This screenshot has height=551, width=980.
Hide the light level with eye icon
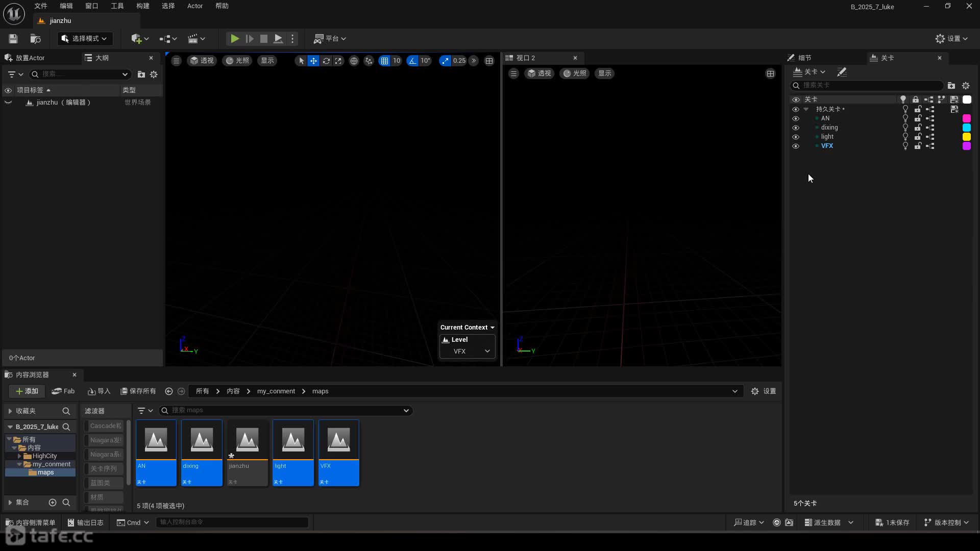point(795,137)
